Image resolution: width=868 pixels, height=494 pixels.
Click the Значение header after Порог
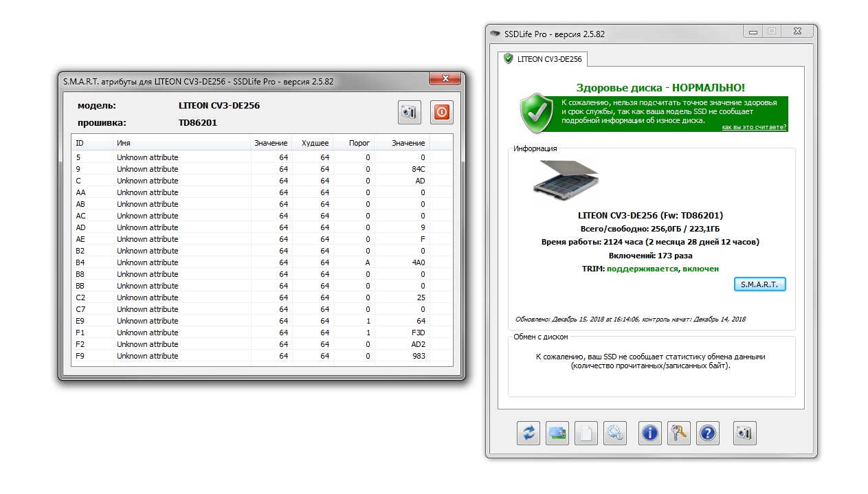click(x=401, y=143)
